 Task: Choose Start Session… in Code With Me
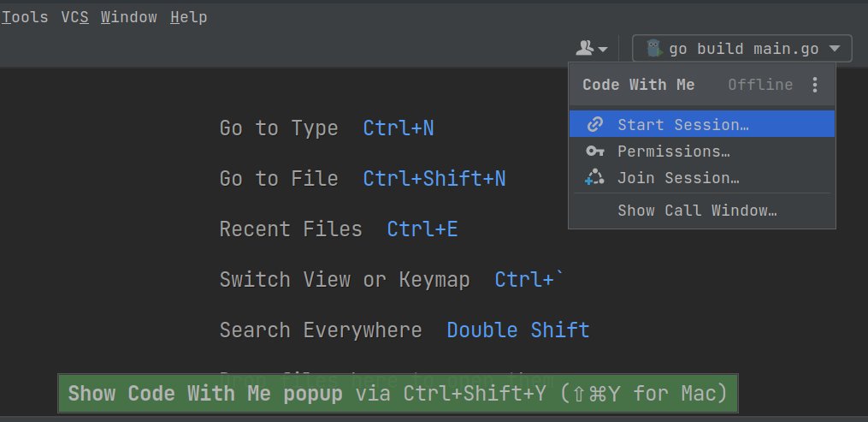coord(702,124)
